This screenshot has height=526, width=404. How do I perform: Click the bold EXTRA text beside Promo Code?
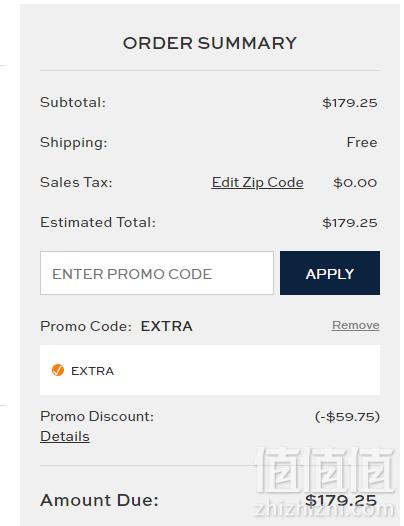pos(166,326)
